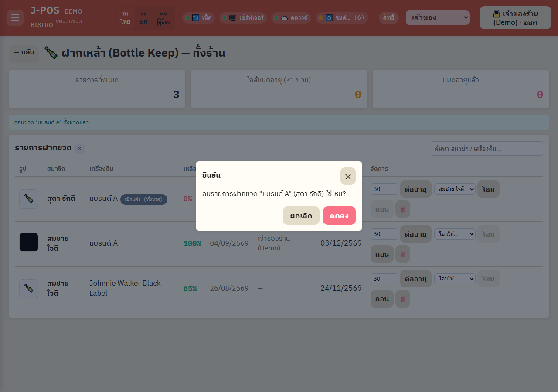
Task: Delete the 03/12/2569 bottle with the trash icon
Action: [403, 254]
